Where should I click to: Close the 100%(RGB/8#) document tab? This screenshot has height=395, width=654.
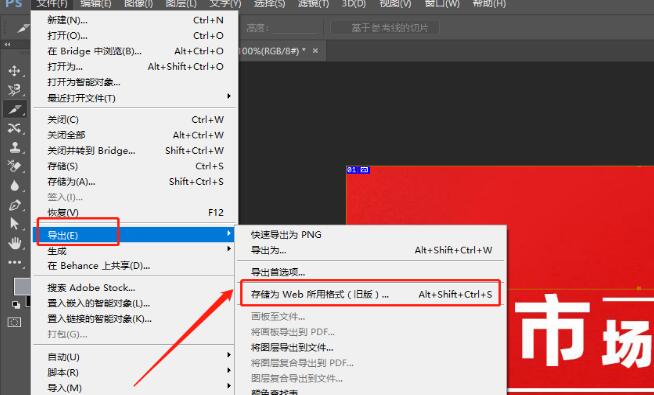(315, 50)
